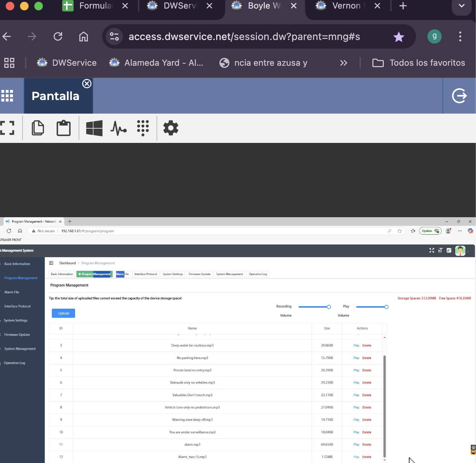Send the Windows key command icon

point(94,128)
